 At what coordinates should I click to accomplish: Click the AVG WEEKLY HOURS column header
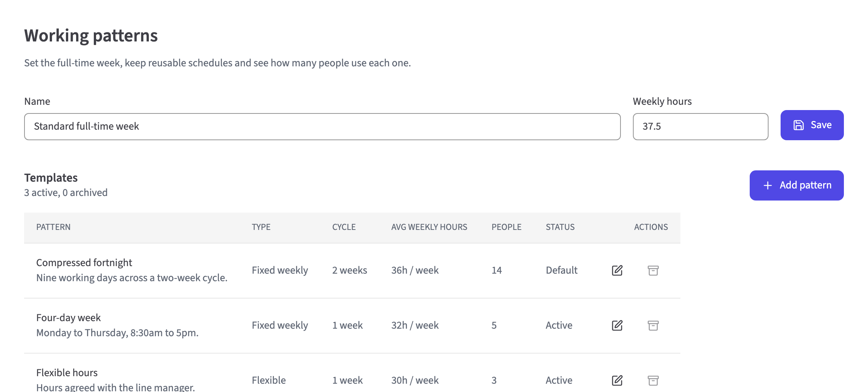pyautogui.click(x=429, y=227)
